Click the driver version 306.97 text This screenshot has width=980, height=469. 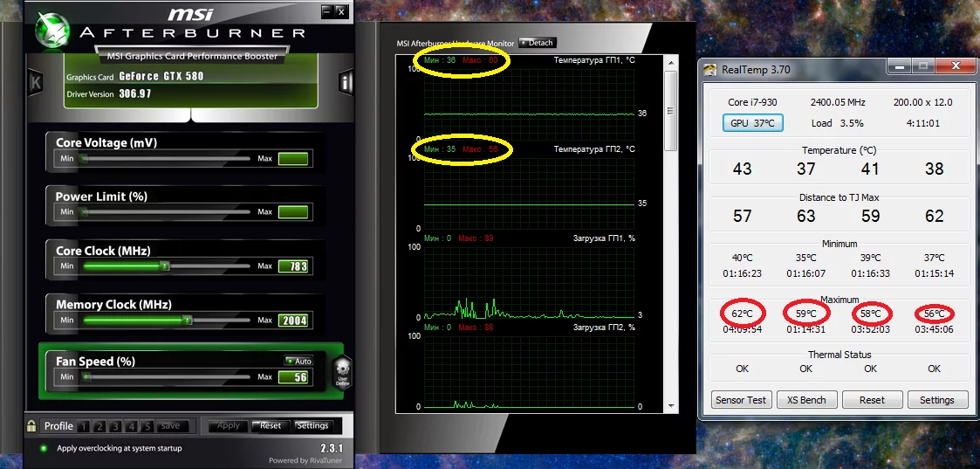point(135,93)
